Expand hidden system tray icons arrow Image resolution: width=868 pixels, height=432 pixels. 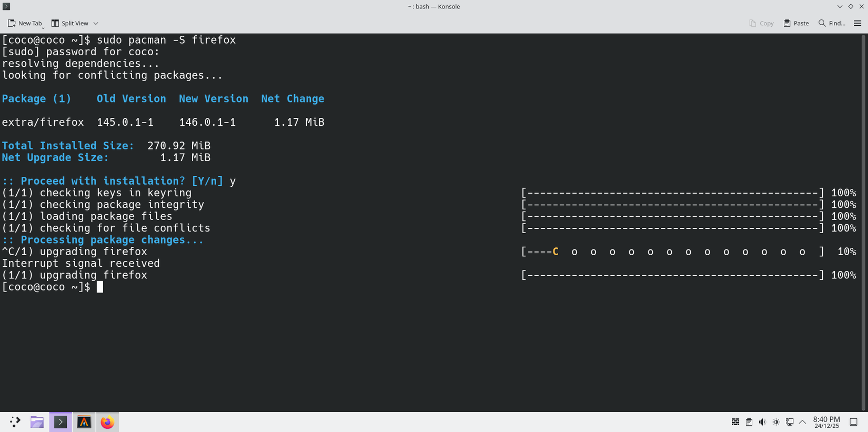pyautogui.click(x=802, y=422)
